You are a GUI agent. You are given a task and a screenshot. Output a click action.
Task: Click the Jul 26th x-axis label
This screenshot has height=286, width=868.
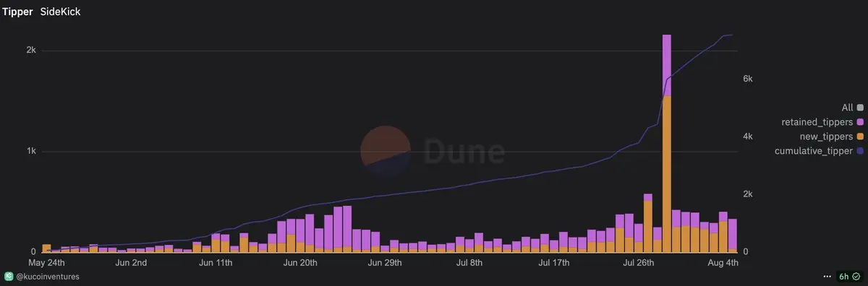pyautogui.click(x=638, y=262)
